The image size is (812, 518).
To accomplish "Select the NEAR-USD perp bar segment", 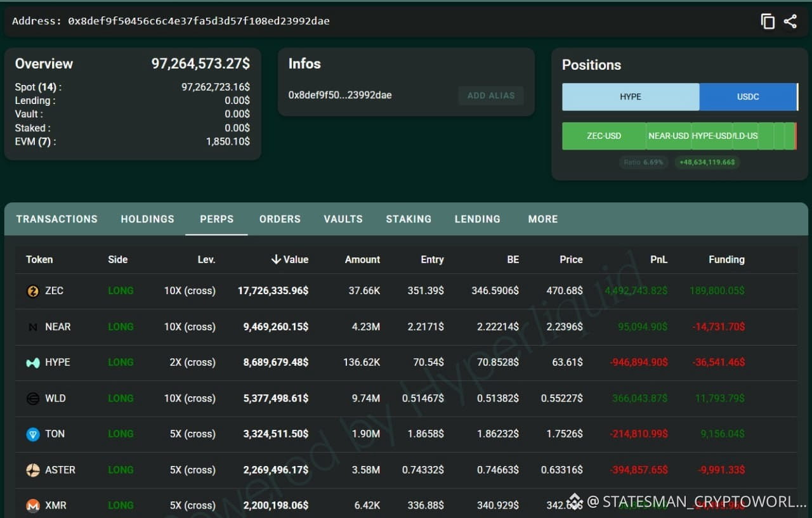I will [669, 136].
